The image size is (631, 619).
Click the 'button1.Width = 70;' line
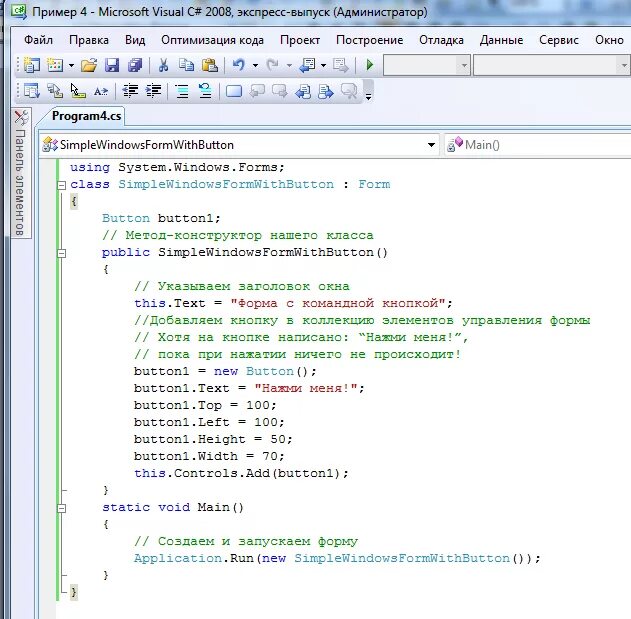click(209, 456)
